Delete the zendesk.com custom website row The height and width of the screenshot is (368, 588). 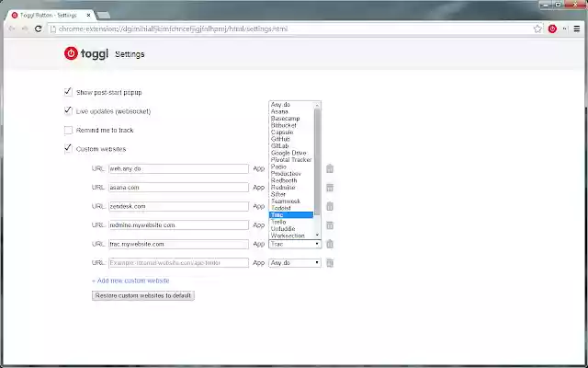330,206
